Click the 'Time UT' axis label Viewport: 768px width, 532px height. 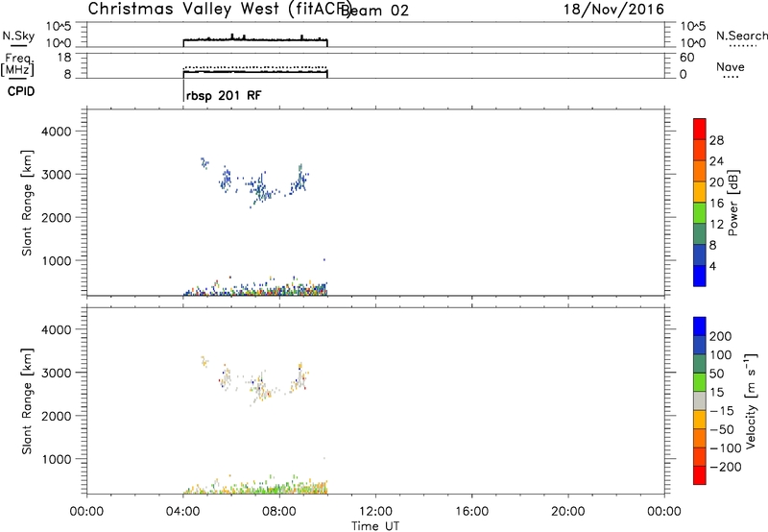(375, 525)
